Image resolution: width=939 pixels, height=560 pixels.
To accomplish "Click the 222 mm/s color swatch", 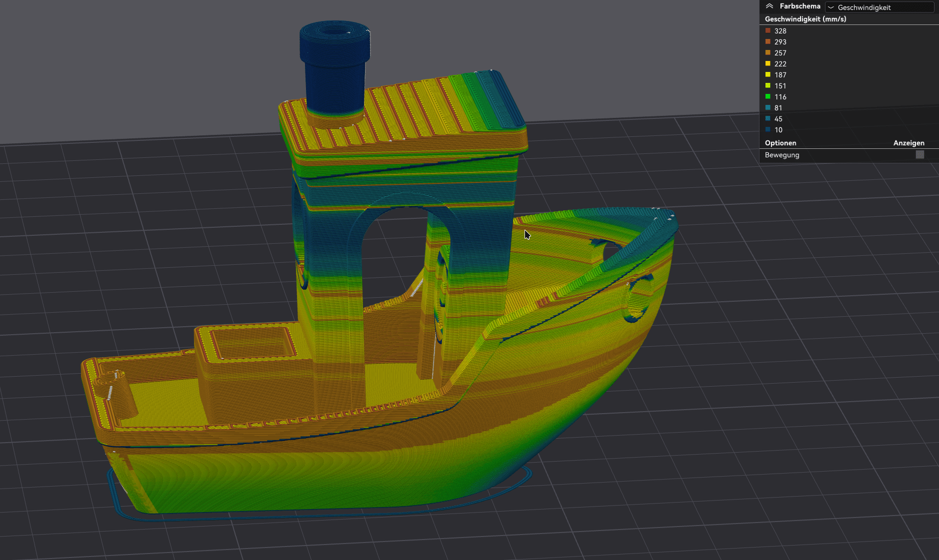I will click(768, 64).
